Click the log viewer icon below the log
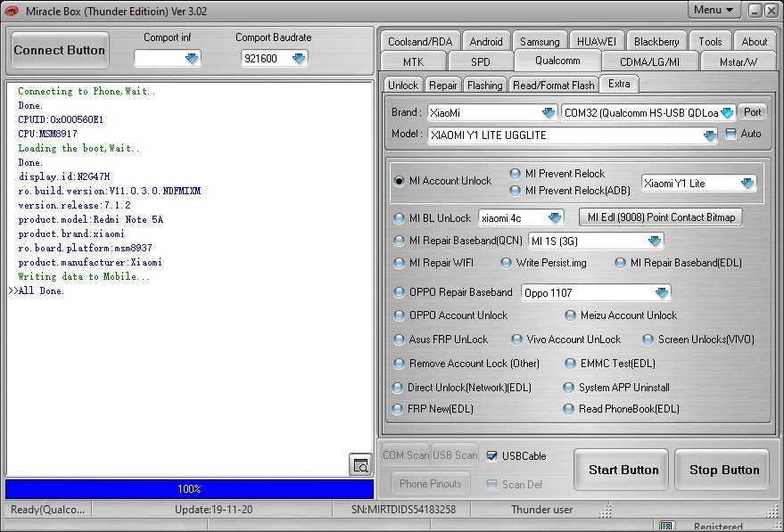 (x=360, y=465)
